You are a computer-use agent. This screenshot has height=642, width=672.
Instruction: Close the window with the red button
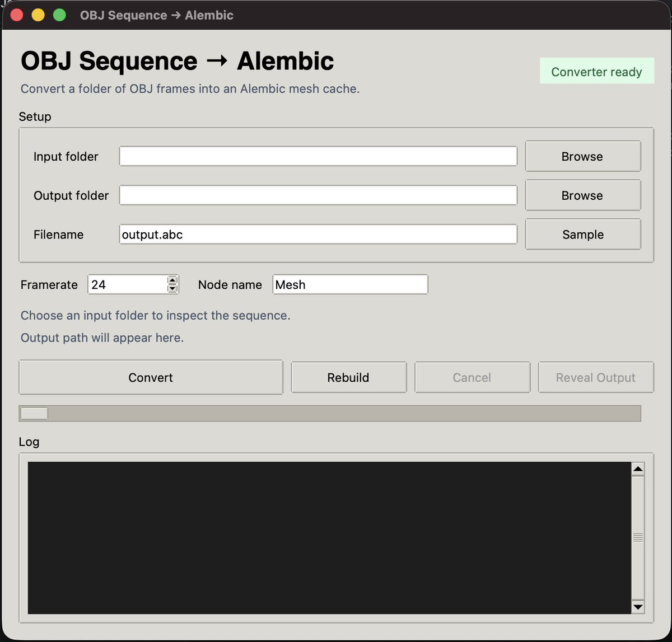[x=17, y=15]
